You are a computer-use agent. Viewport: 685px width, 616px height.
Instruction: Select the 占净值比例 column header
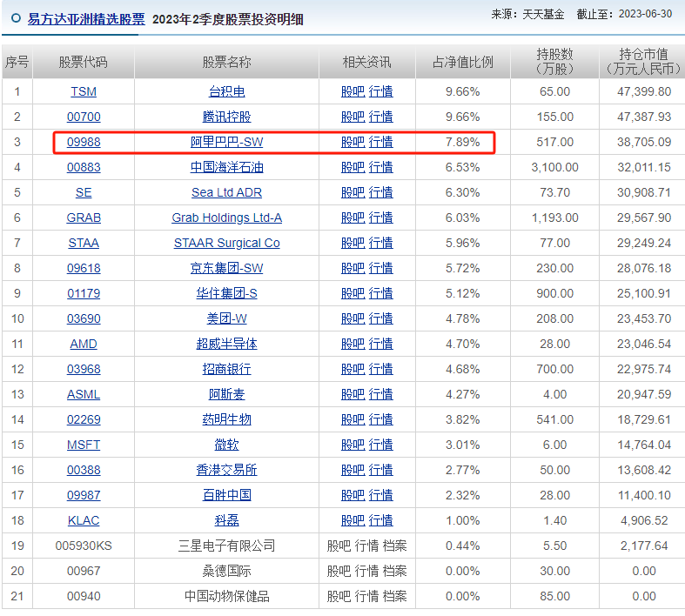463,62
